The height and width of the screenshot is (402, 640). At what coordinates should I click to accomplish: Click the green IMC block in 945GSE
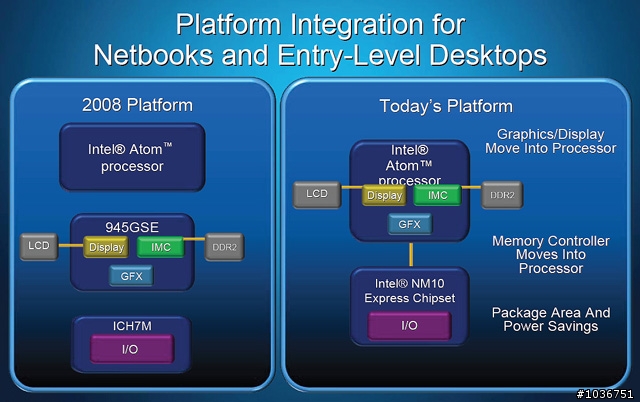click(x=160, y=247)
